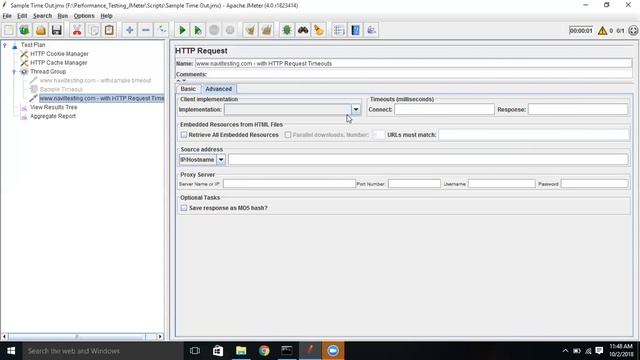Click the Copy toolbar icon
The image size is (640, 360).
[93, 30]
